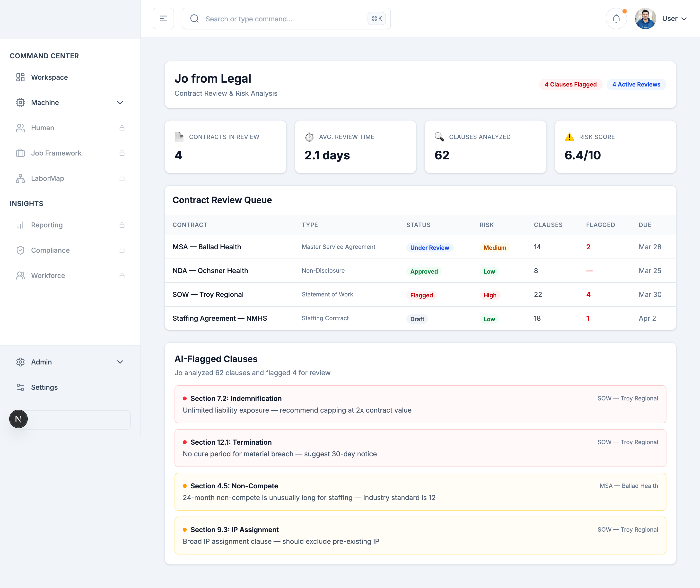Open the user profile avatar photo
The width and height of the screenshot is (700, 588).
point(645,19)
